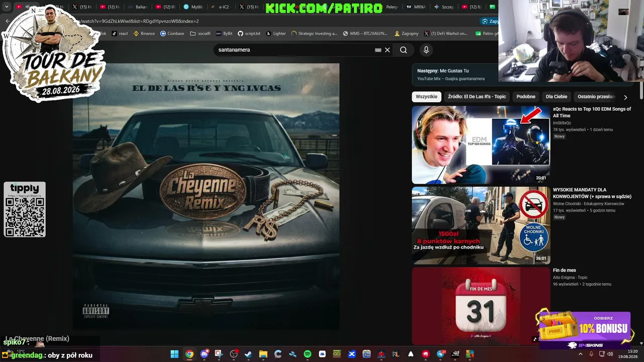
Task: Visit the Alto Enigma - Topic channel
Action: (x=570, y=278)
